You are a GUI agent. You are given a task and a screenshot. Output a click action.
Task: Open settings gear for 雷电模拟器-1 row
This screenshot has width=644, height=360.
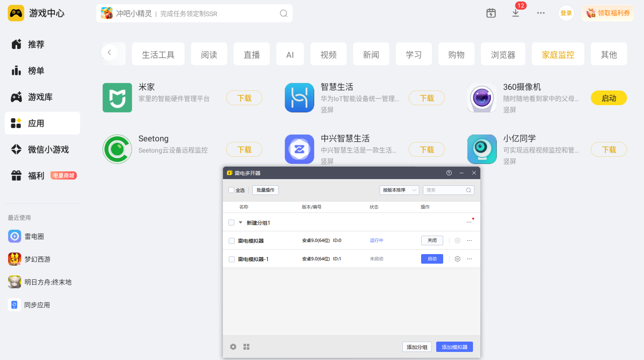458,259
